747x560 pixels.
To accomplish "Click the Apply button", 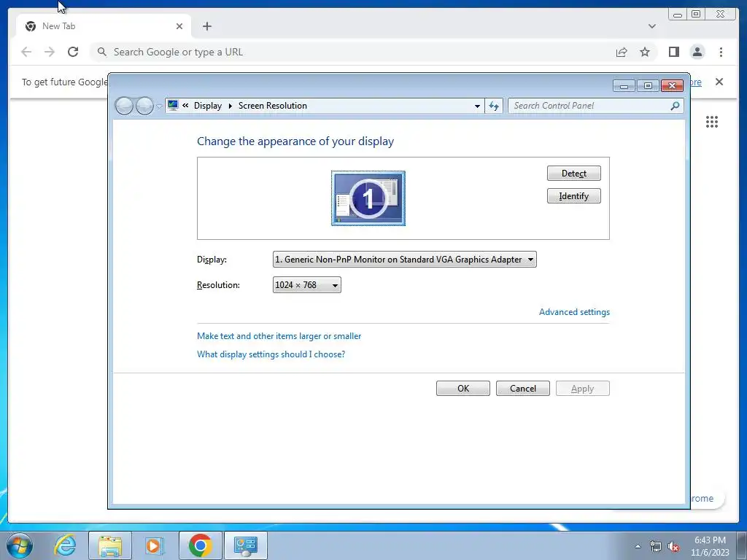I will click(x=582, y=389).
